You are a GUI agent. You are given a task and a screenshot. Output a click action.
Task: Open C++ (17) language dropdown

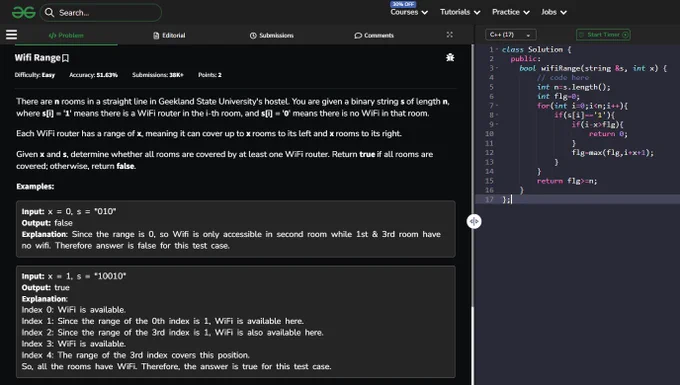click(510, 35)
